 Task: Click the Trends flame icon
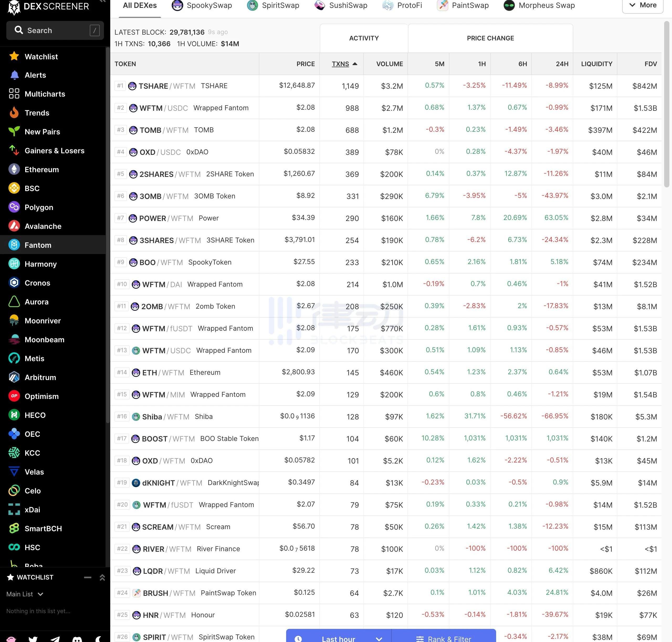point(14,113)
